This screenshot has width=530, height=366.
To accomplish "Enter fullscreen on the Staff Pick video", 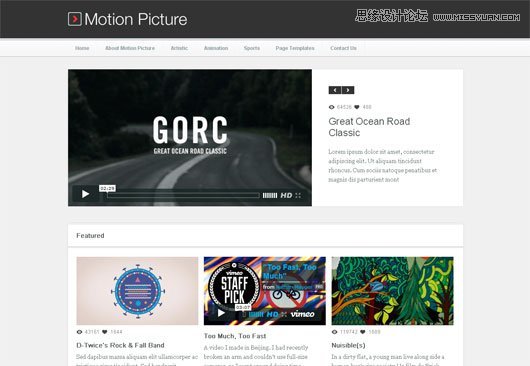I will coord(284,314).
